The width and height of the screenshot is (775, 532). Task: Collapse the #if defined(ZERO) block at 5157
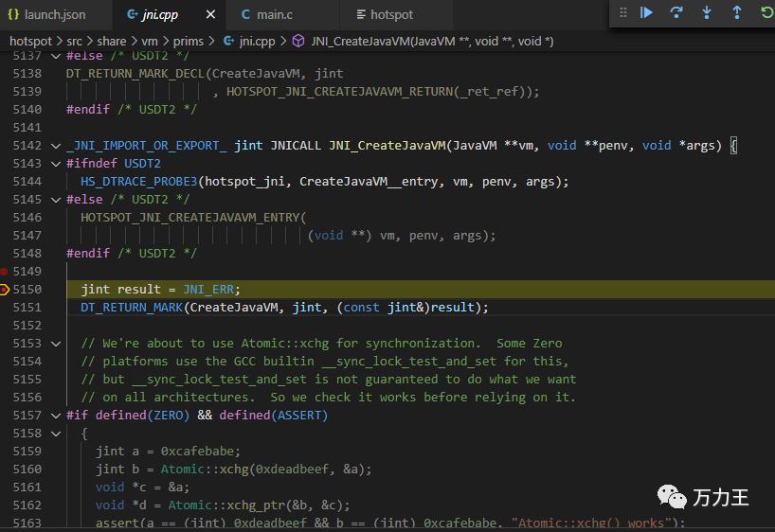pos(57,415)
